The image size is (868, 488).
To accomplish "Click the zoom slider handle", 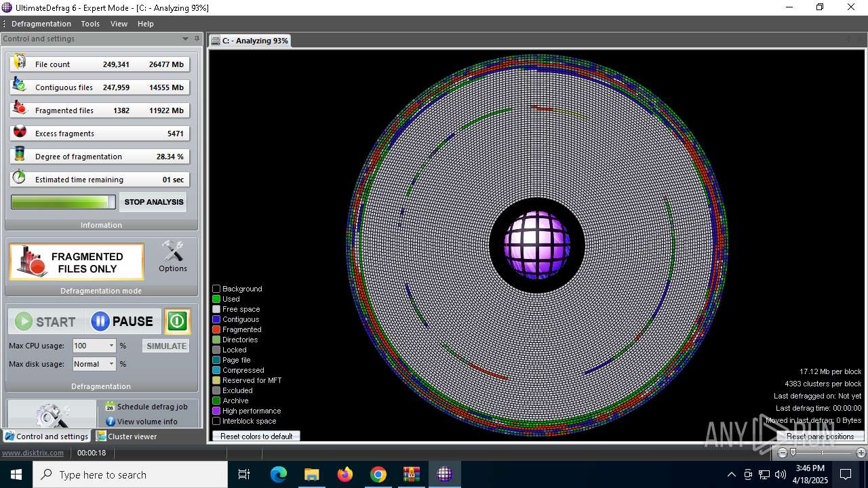I will [793, 453].
